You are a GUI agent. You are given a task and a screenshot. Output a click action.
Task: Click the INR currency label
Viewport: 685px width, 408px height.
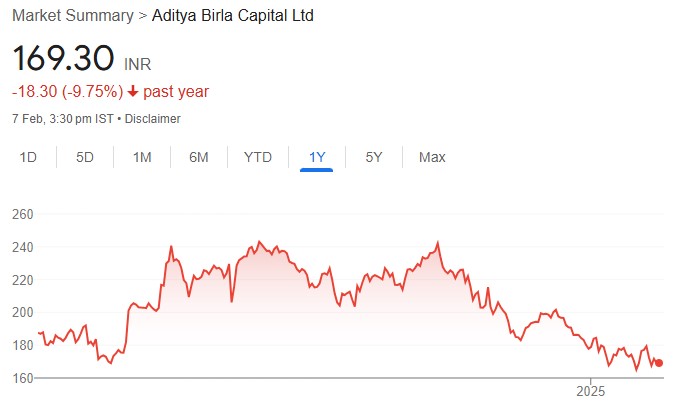coord(138,64)
